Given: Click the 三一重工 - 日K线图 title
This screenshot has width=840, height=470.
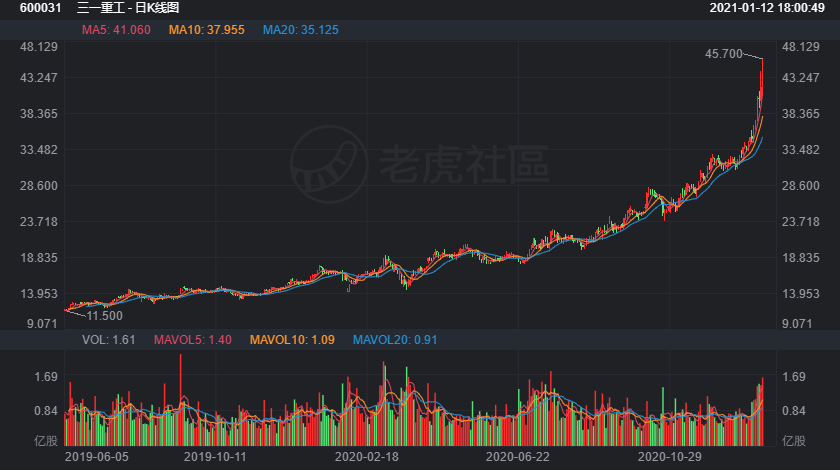Looking at the screenshot, I should [x=128, y=8].
